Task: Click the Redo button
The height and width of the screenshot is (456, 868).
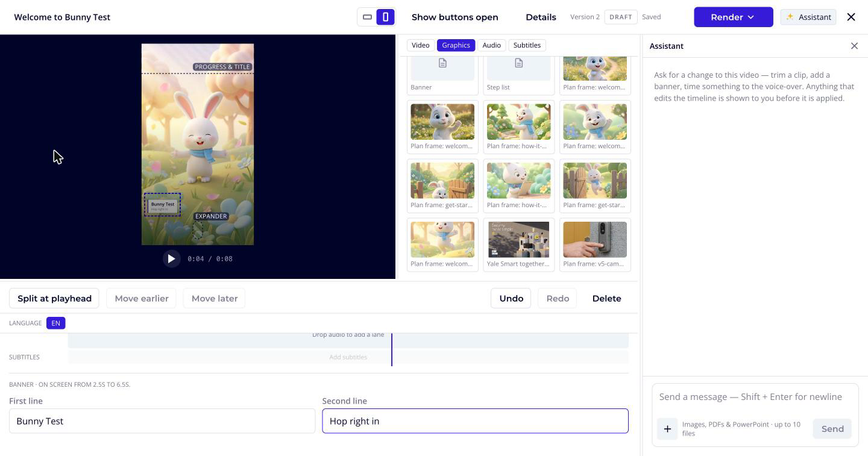Action: (x=558, y=298)
